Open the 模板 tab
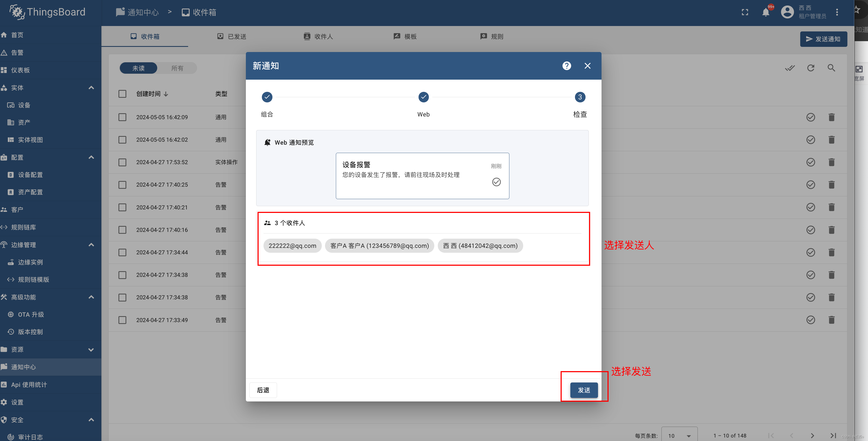The width and height of the screenshot is (868, 441). pyautogui.click(x=405, y=36)
